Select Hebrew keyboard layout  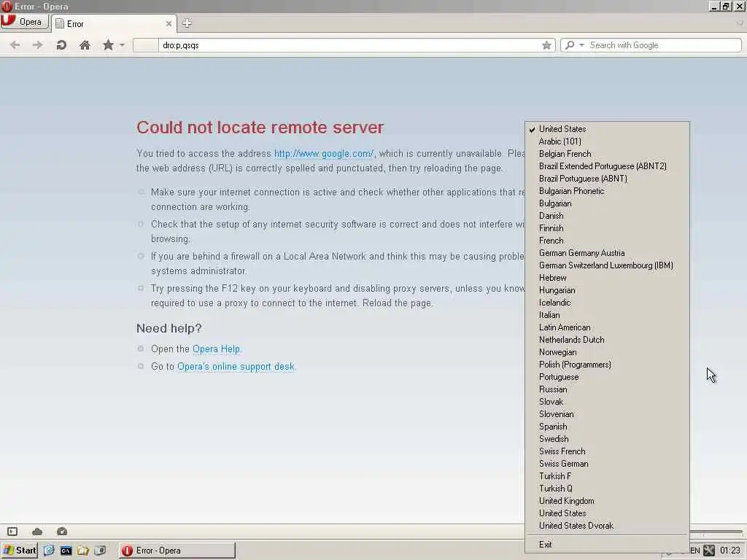608,278
